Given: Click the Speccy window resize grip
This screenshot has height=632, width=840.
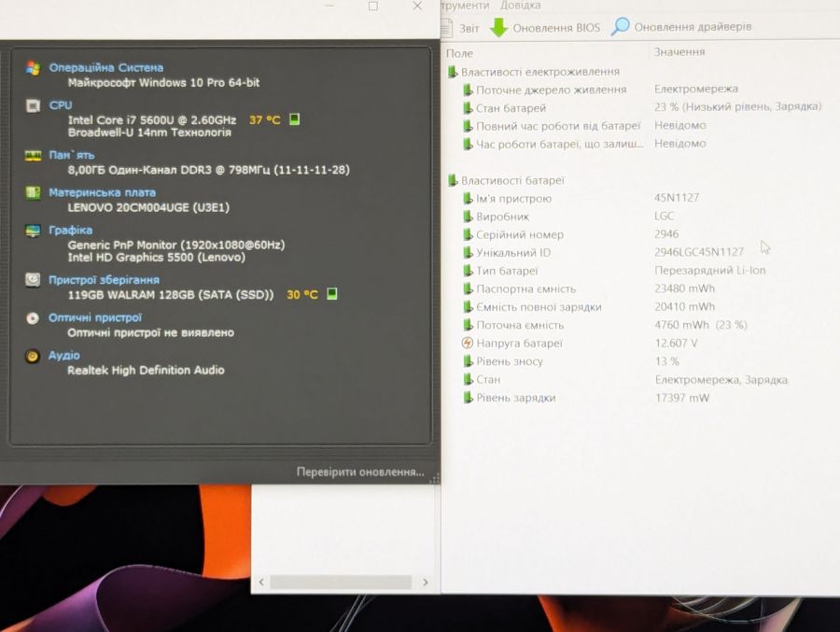Looking at the screenshot, I should [x=434, y=478].
